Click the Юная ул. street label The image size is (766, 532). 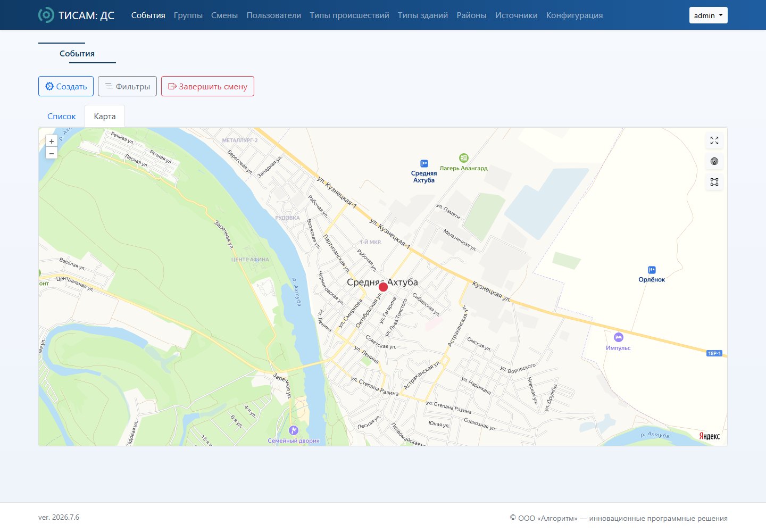[x=439, y=425]
